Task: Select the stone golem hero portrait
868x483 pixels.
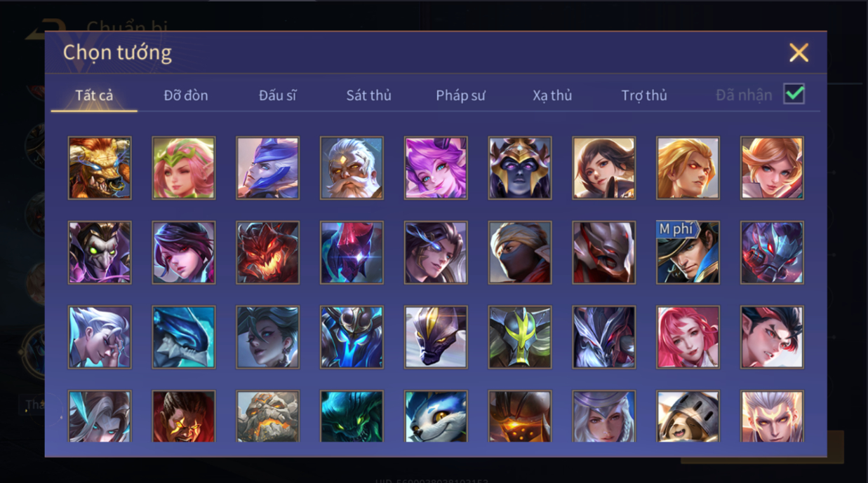Action: 267,416
